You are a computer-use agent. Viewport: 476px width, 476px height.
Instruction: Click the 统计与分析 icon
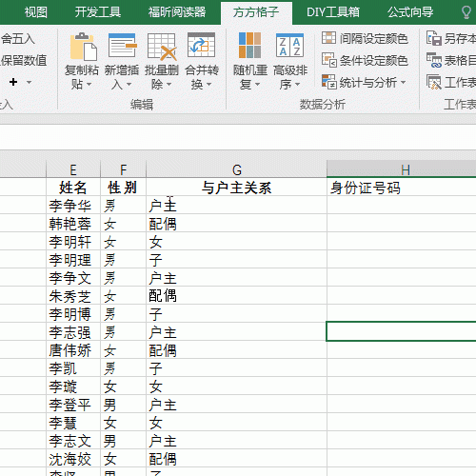328,82
